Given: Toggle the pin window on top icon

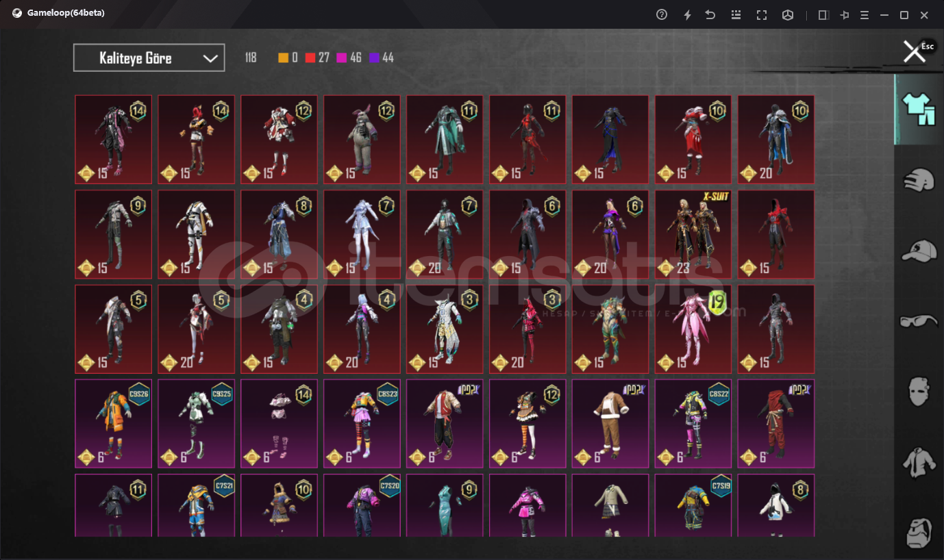Looking at the screenshot, I should click(845, 14).
